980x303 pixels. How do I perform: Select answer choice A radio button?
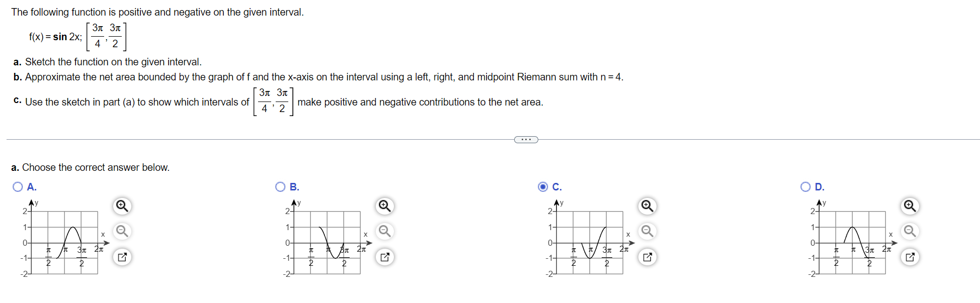pos(18,186)
